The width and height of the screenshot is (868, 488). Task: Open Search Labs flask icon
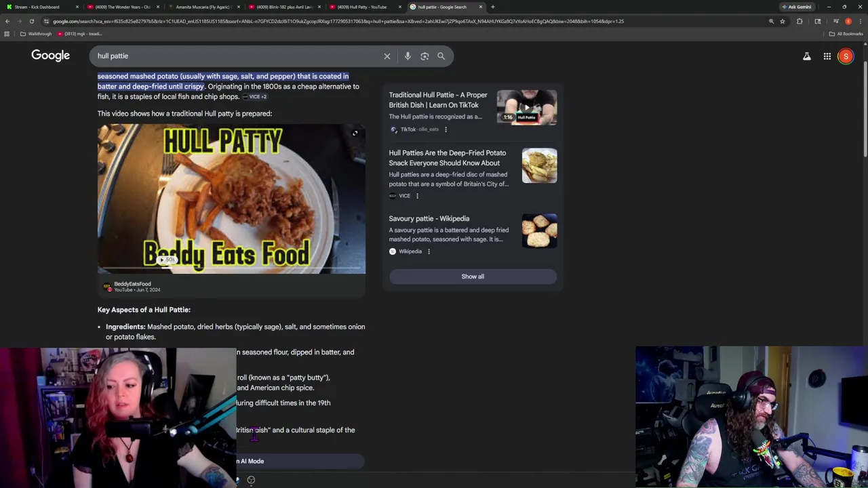[807, 56]
